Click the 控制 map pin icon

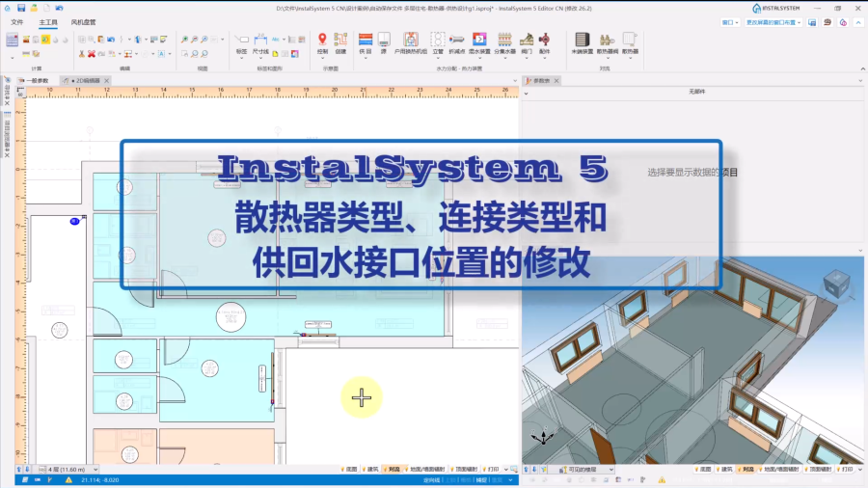[x=322, y=43]
